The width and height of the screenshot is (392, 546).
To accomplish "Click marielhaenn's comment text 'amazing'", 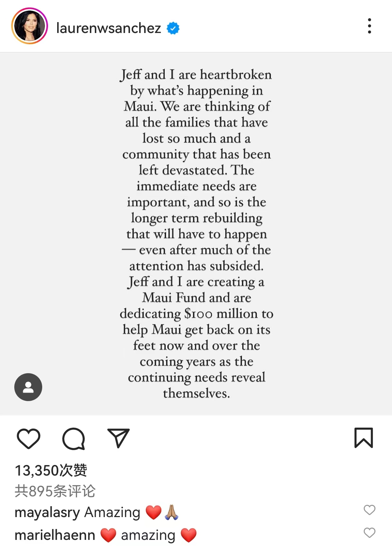I will (x=148, y=535).
